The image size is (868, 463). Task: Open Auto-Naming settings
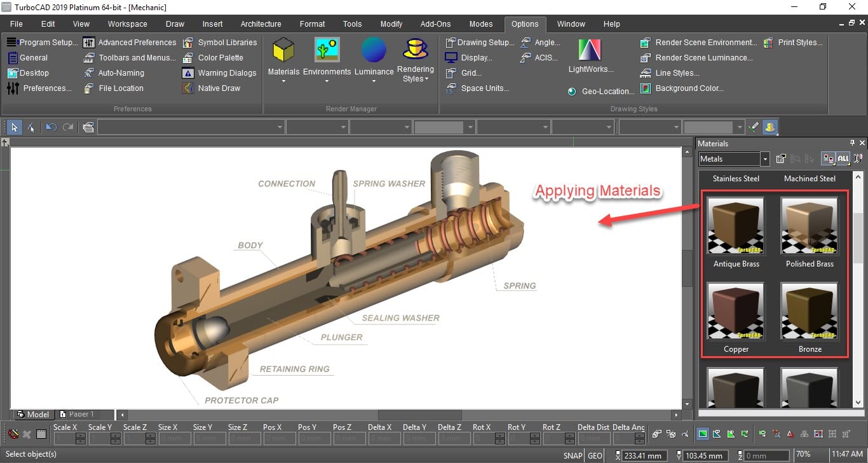[x=114, y=73]
